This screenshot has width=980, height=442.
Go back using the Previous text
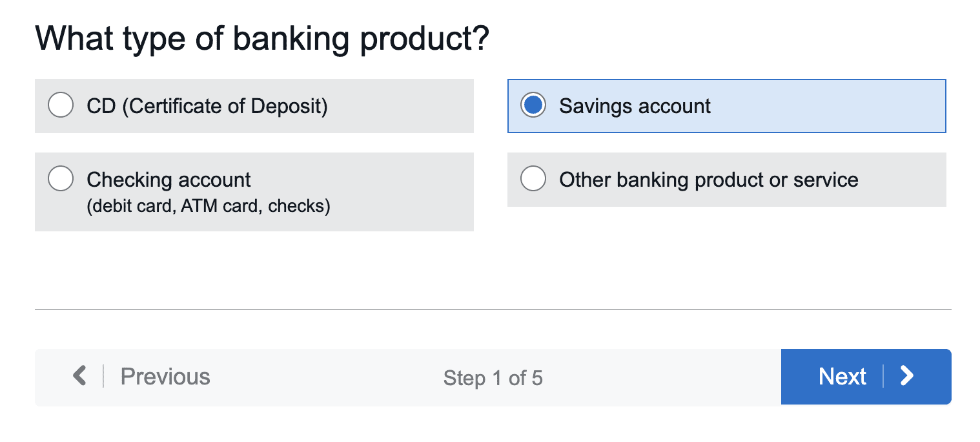[165, 377]
